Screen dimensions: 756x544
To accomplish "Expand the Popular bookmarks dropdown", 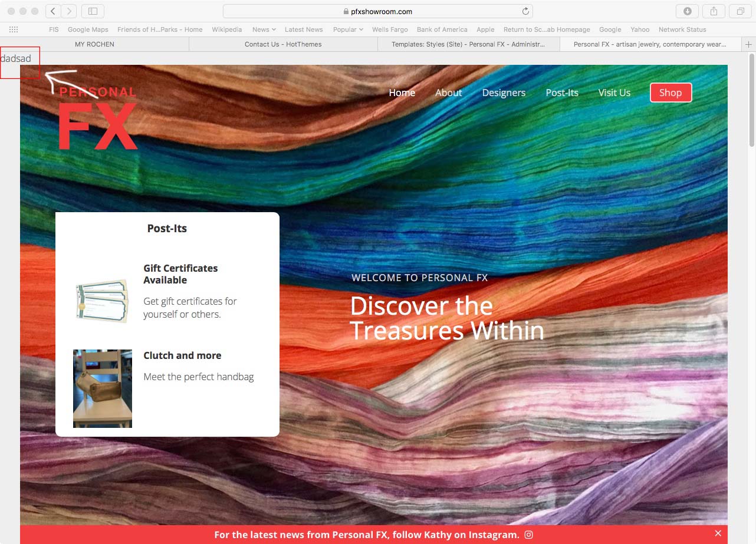I will [x=348, y=29].
